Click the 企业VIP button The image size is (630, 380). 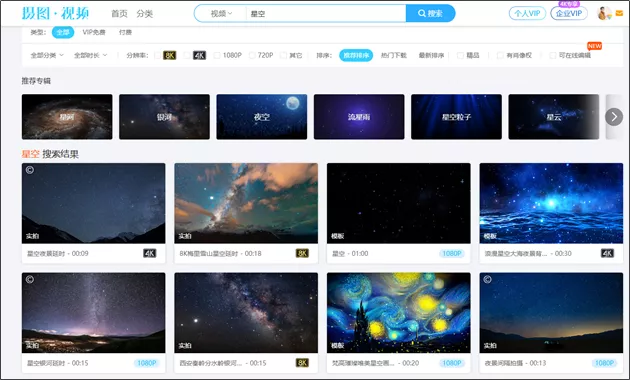(x=569, y=13)
